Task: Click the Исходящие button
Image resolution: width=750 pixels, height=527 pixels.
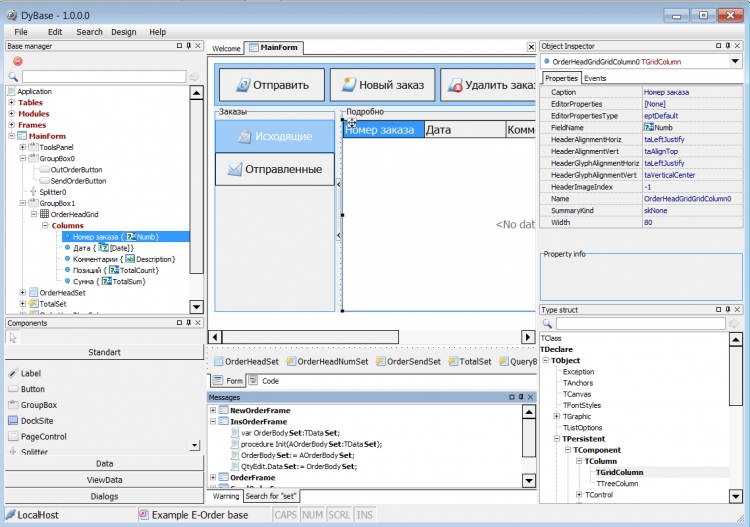Action: (275, 136)
